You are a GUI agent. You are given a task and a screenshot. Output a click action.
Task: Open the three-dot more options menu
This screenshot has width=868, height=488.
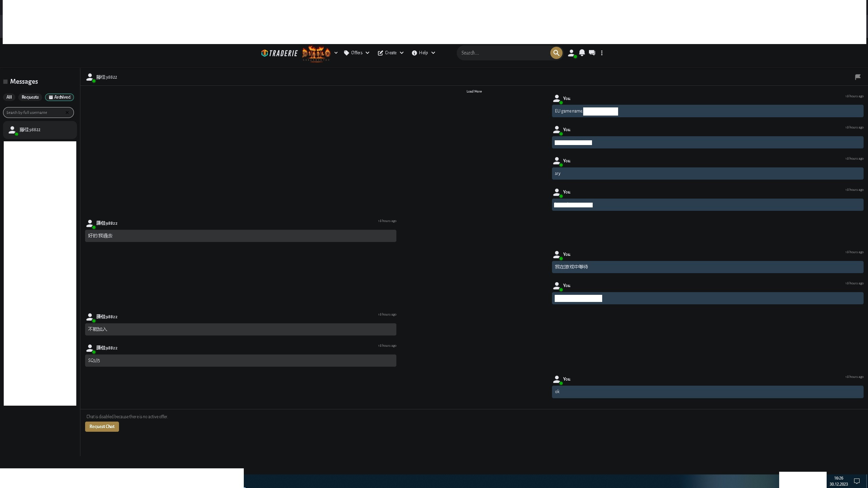pyautogui.click(x=602, y=53)
